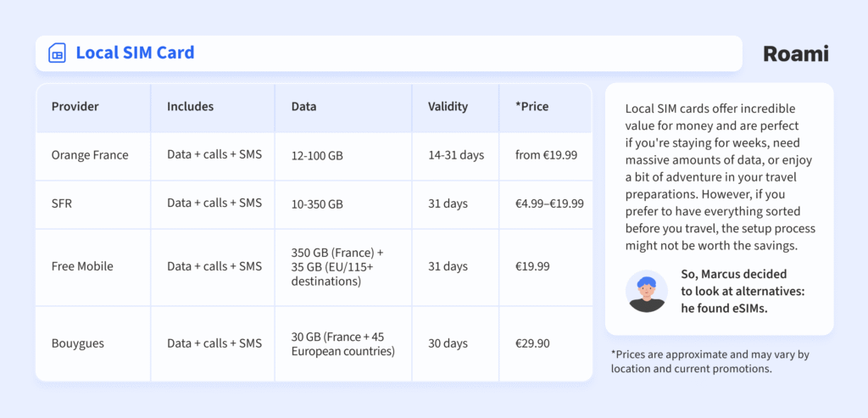Select the Provider column header
This screenshot has height=418, width=868.
click(x=75, y=107)
